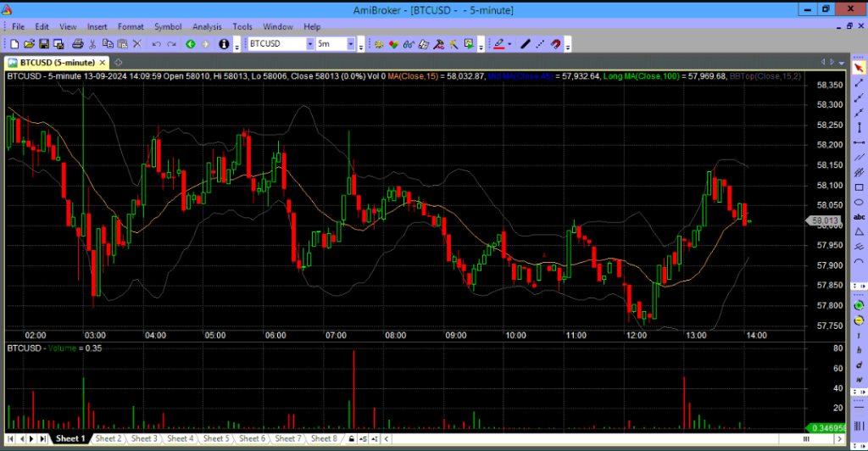Undo the last action
This screenshot has width=868, height=451.
click(x=156, y=44)
